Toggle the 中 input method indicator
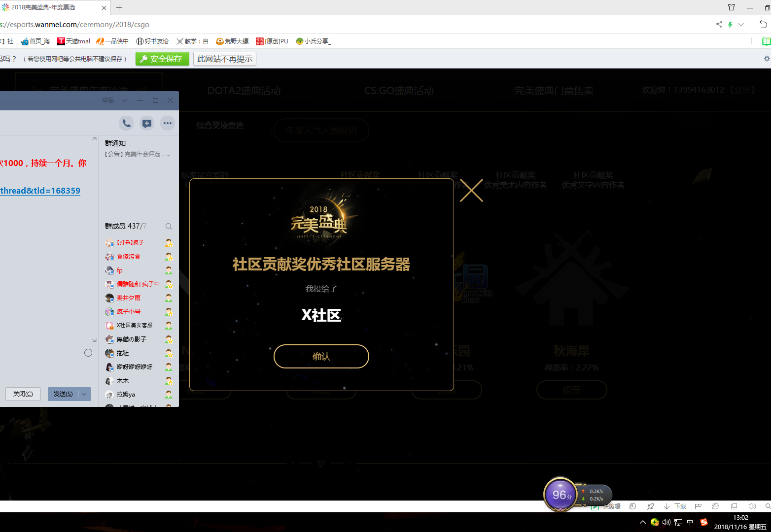The height and width of the screenshot is (532, 771). (x=690, y=522)
